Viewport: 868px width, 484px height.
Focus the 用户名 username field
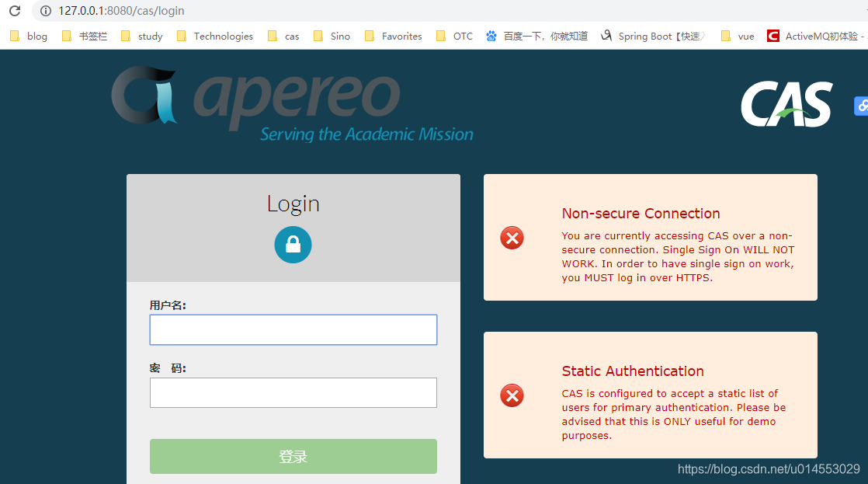293,330
